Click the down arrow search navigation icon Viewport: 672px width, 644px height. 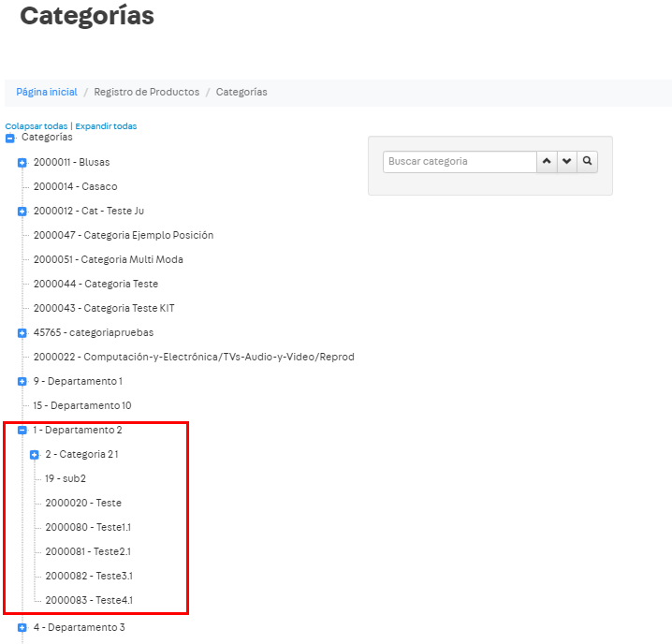tap(566, 161)
